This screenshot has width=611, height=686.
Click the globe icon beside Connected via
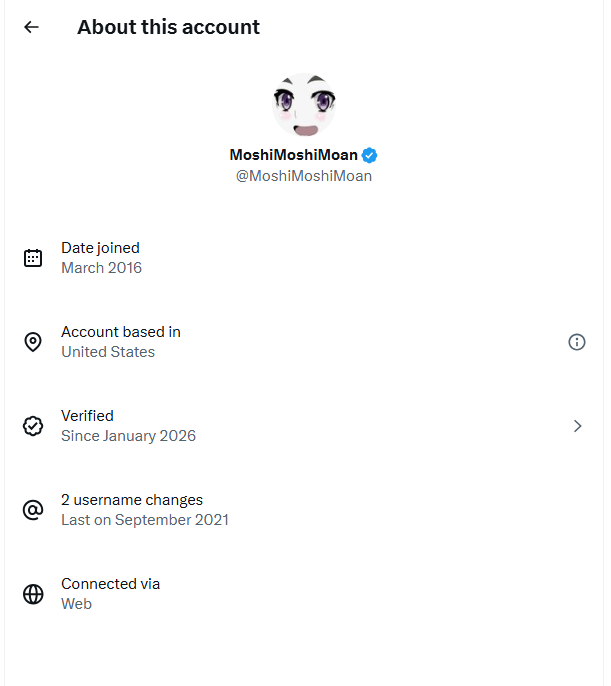click(x=33, y=594)
